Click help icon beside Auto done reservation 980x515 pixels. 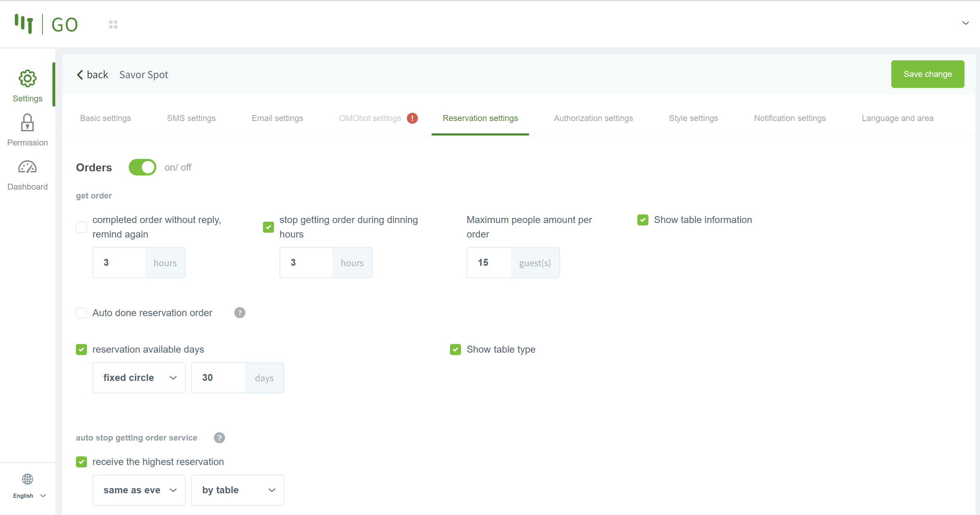point(239,313)
